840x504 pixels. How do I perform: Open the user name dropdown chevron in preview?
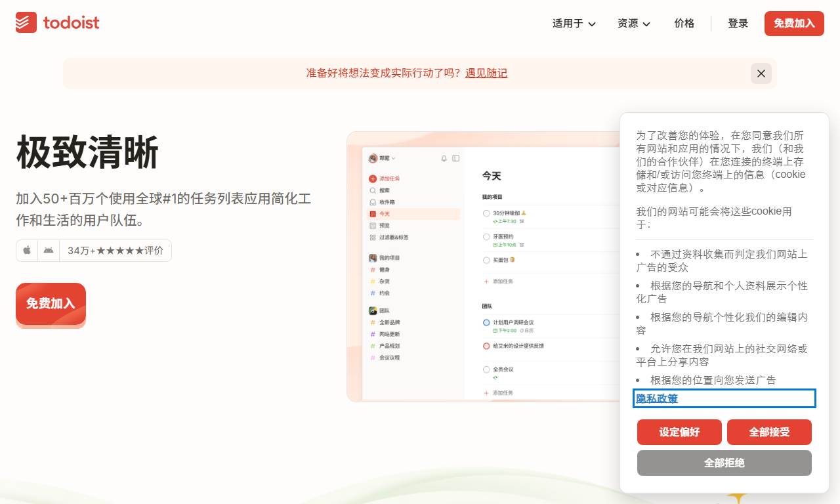(394, 159)
